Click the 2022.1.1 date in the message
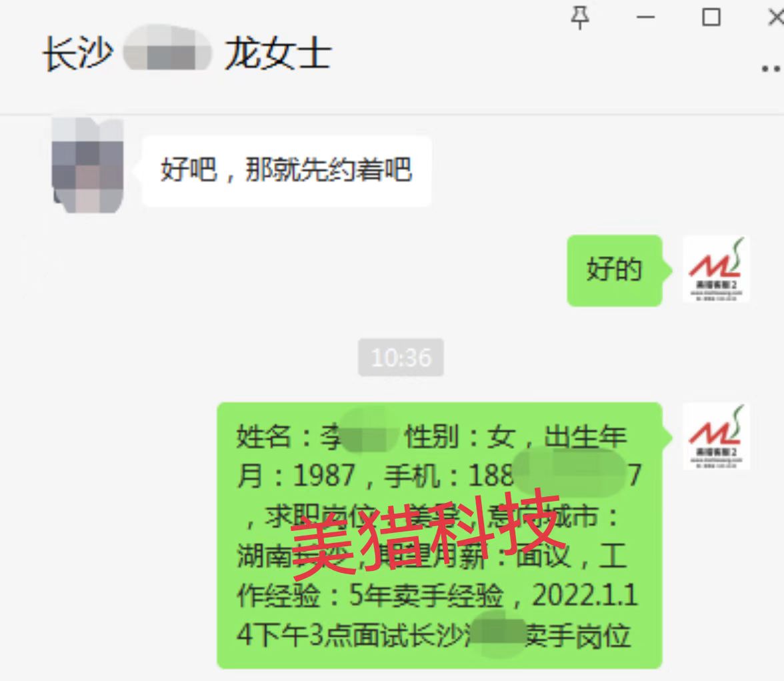This screenshot has width=784, height=681. [x=585, y=596]
